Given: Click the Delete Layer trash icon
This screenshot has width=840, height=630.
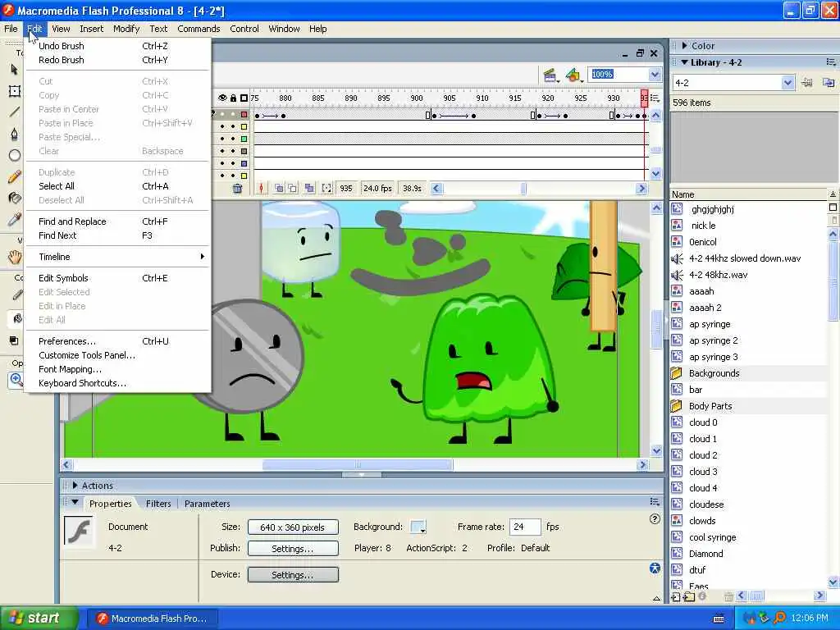Looking at the screenshot, I should [x=237, y=189].
